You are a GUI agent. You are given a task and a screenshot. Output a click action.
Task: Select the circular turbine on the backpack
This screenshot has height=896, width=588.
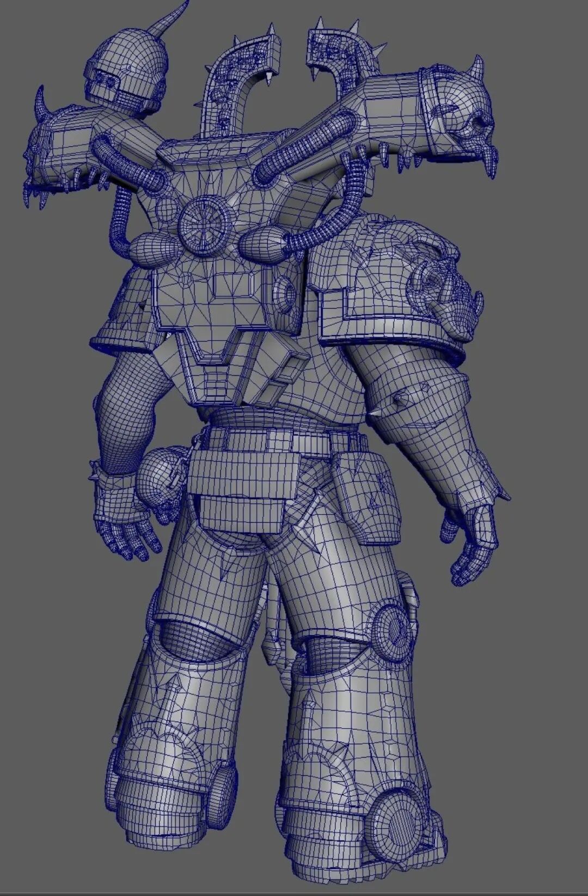205,226
